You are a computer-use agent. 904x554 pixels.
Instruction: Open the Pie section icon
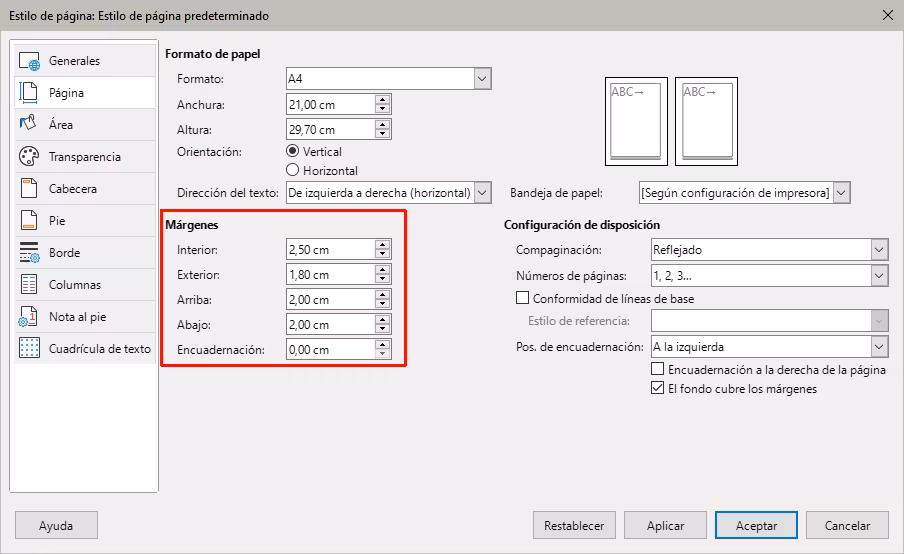coord(30,221)
